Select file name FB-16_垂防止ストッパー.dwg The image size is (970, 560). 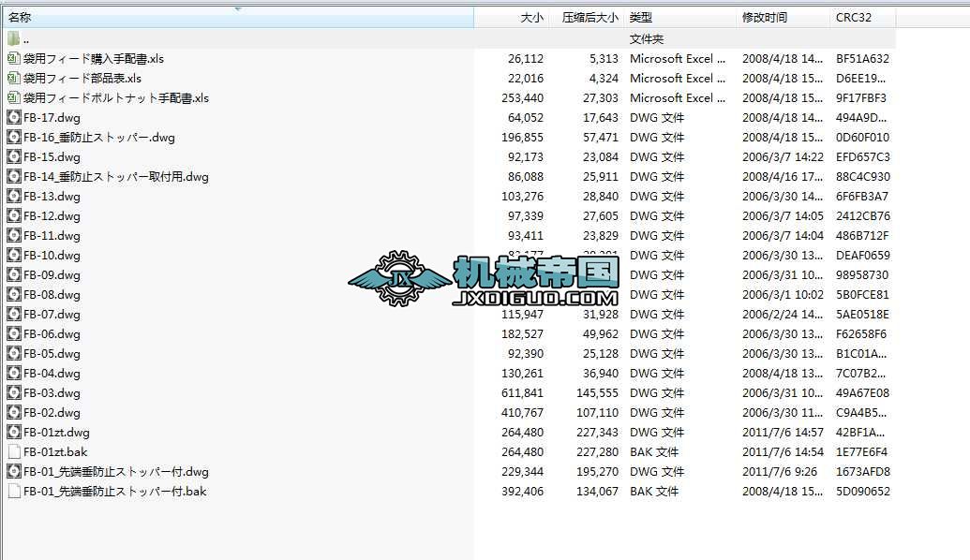tap(99, 138)
